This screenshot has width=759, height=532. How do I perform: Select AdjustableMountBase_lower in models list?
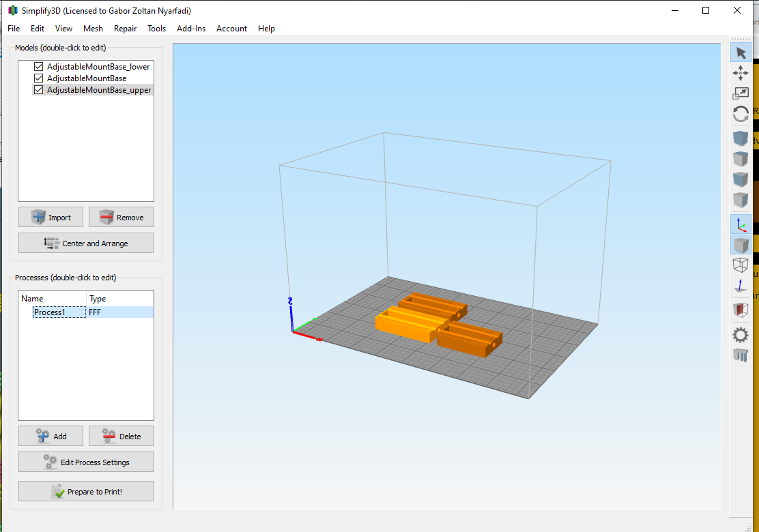(98, 67)
